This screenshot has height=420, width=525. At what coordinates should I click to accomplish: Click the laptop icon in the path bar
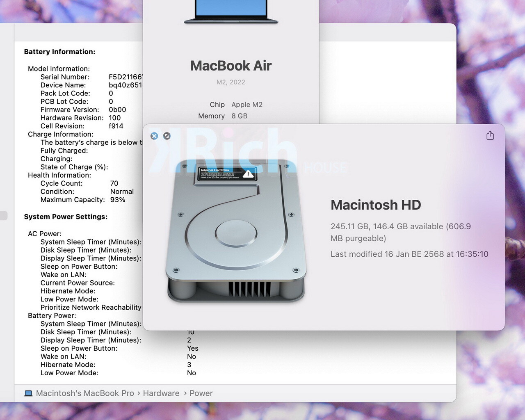[28, 393]
